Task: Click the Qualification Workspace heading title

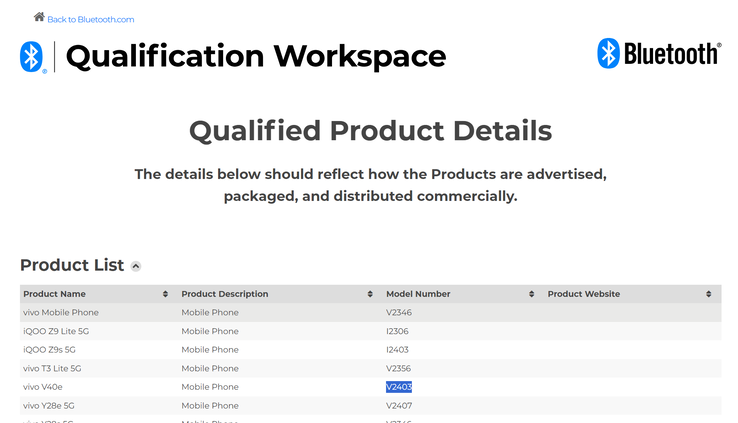Action: pos(255,56)
